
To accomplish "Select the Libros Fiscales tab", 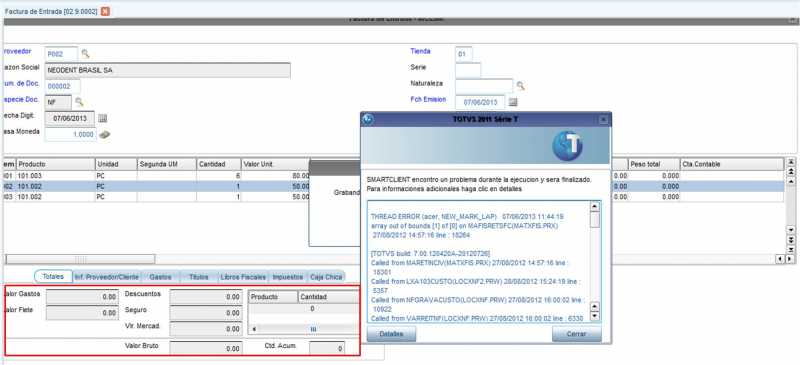I will 243,277.
